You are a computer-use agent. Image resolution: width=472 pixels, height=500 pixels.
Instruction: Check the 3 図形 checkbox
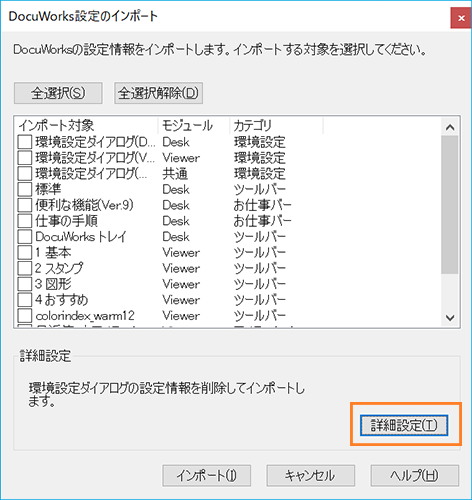25,284
